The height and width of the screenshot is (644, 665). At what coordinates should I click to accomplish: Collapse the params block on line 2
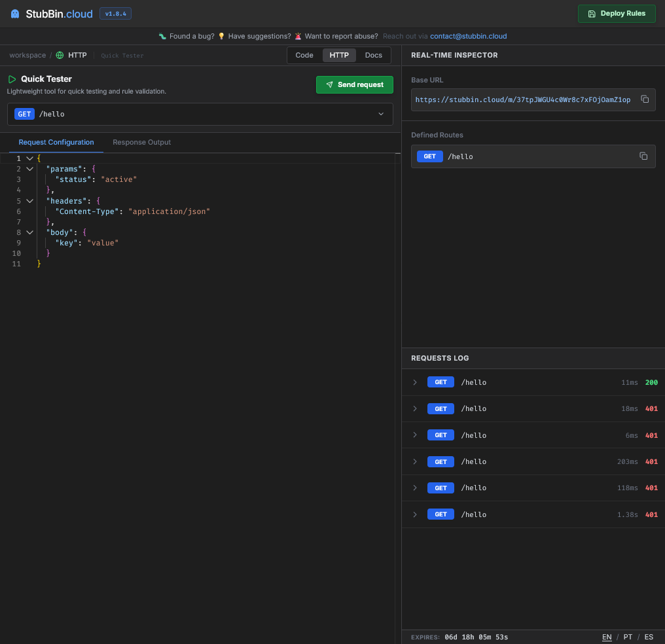click(29, 169)
